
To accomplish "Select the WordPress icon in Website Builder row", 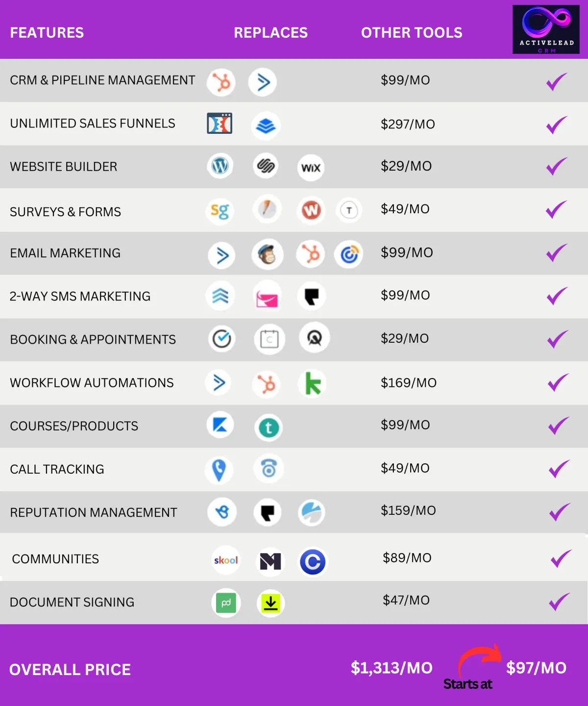I will pyautogui.click(x=220, y=166).
